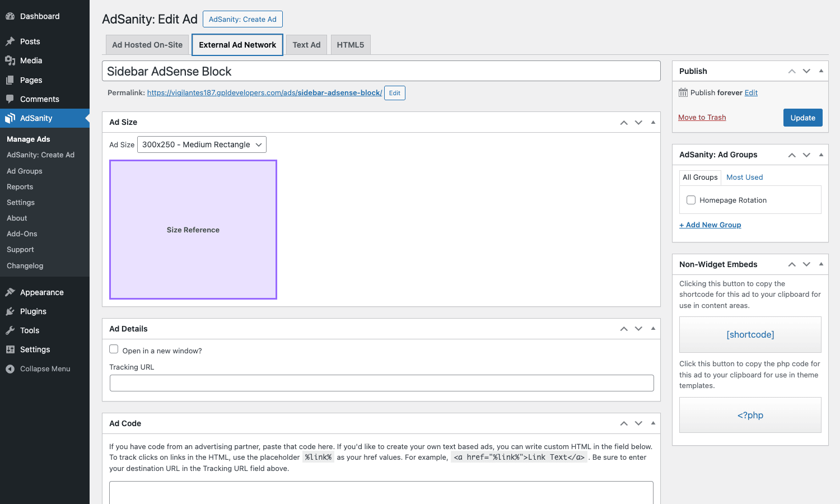Select the HTML5 tab

click(351, 45)
